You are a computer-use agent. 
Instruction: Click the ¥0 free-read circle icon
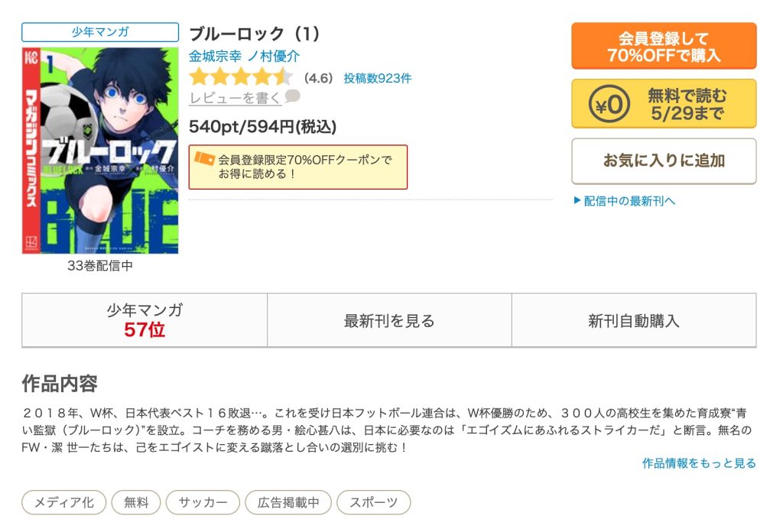609,104
